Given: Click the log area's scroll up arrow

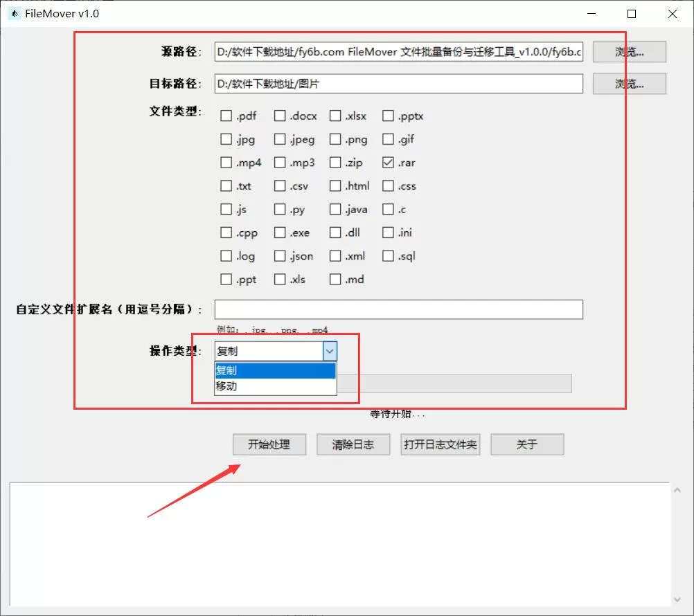Looking at the screenshot, I should [677, 490].
